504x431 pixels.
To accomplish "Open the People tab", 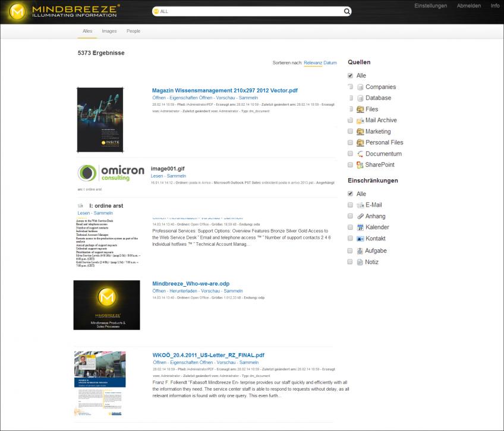I will 133,31.
